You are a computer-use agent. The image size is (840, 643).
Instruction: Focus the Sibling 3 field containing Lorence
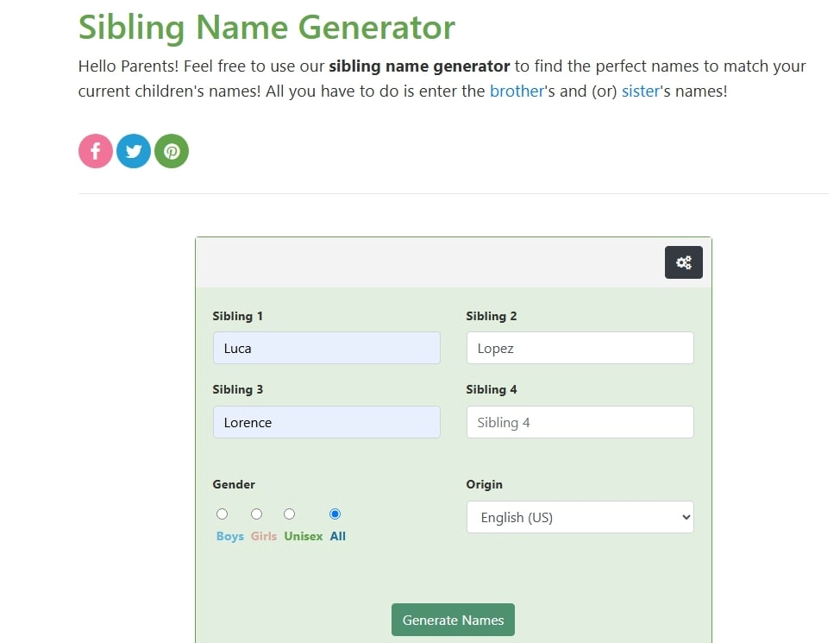pyautogui.click(x=326, y=422)
